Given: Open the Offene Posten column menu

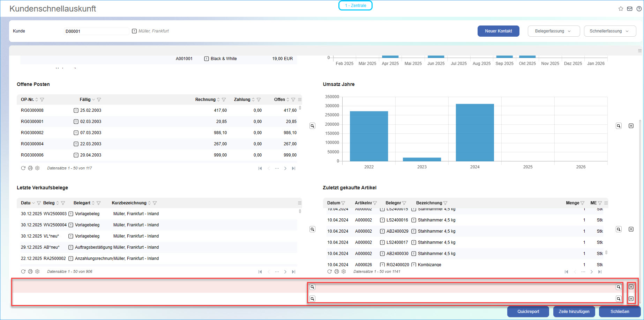Looking at the screenshot, I should [x=300, y=100].
